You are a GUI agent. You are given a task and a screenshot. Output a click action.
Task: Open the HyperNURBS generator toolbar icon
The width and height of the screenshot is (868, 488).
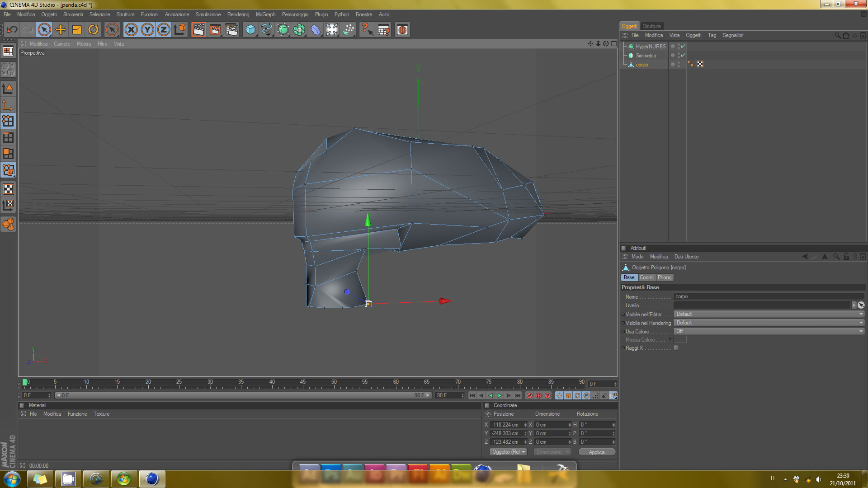click(x=283, y=30)
